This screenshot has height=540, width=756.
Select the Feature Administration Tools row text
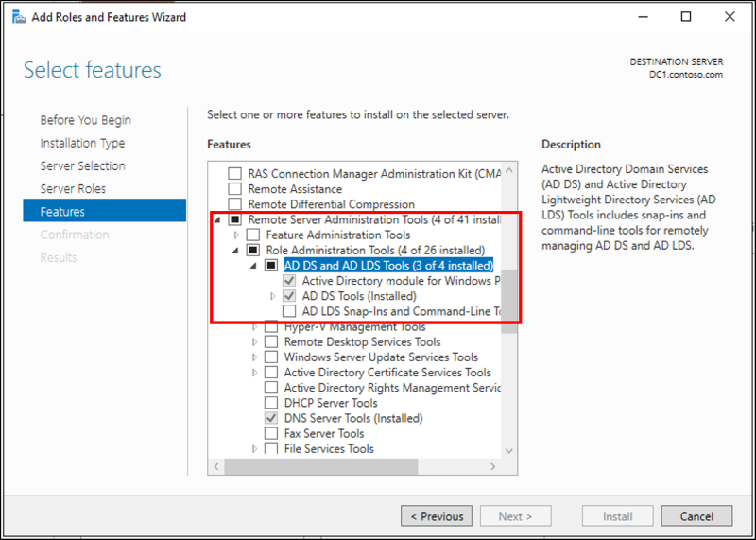(x=338, y=235)
